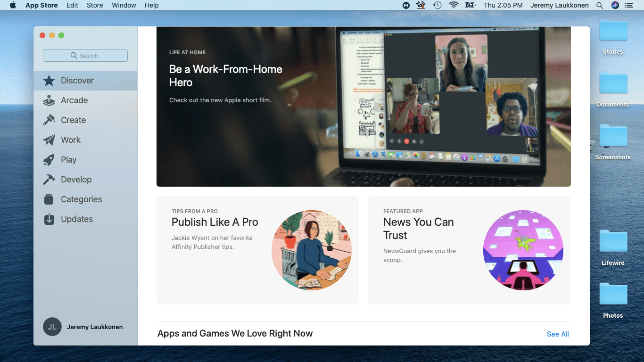This screenshot has width=644, height=362.
Task: Click 'Apps and Games We Love Right Now' heading
Action: tap(235, 334)
